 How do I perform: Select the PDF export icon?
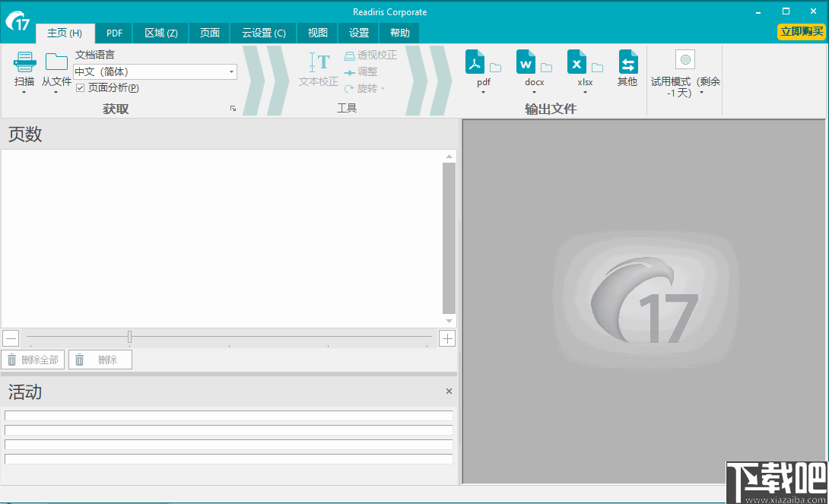coord(475,63)
